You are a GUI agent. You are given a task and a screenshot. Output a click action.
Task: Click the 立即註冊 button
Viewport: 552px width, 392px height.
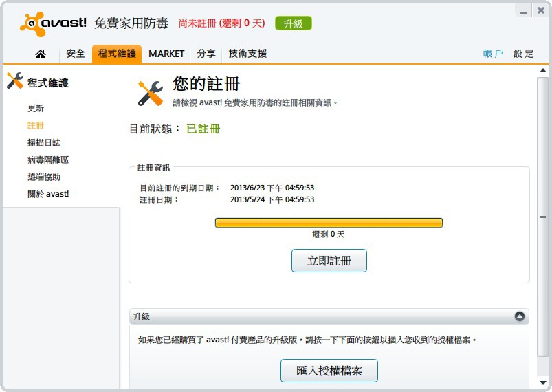pyautogui.click(x=329, y=261)
